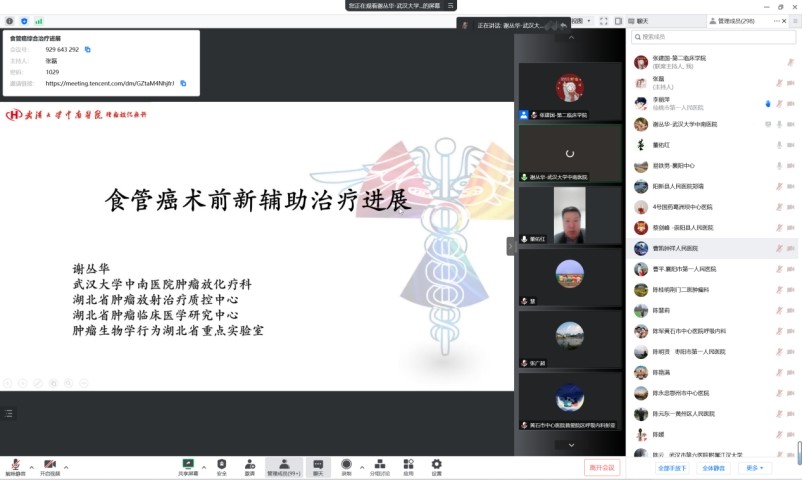This screenshot has width=803, height=481.
Task: Click the blue shield security status icon
Action: [24, 21]
